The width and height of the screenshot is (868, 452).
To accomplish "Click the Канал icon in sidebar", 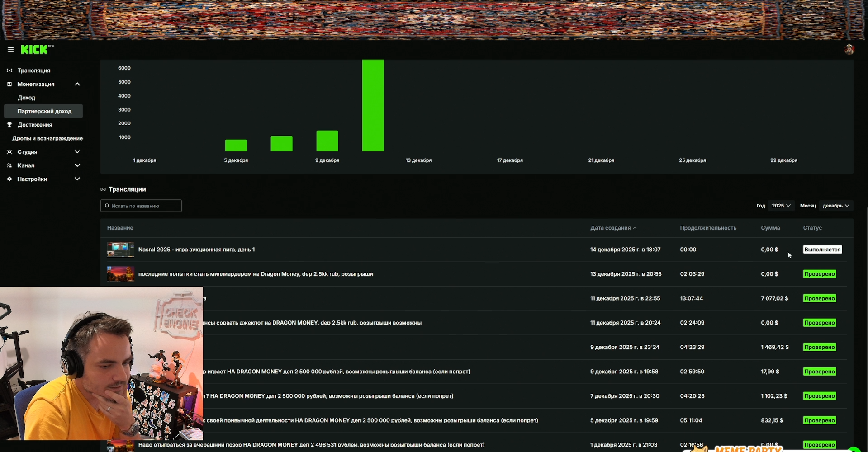I will pyautogui.click(x=9, y=165).
